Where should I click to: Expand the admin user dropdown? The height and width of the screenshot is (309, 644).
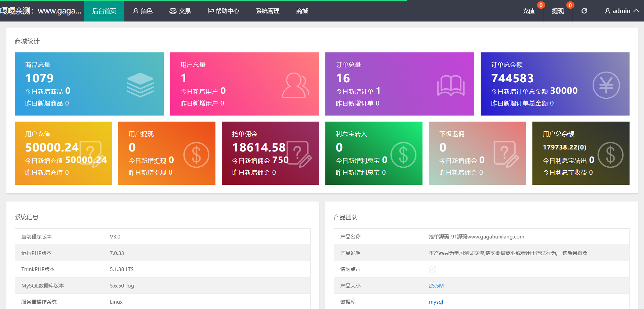pyautogui.click(x=621, y=11)
